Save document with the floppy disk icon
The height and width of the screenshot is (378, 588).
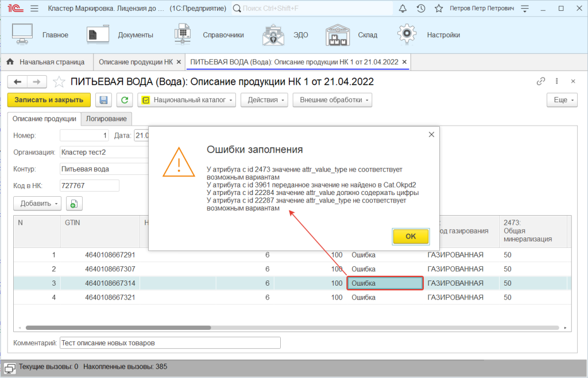click(x=103, y=100)
